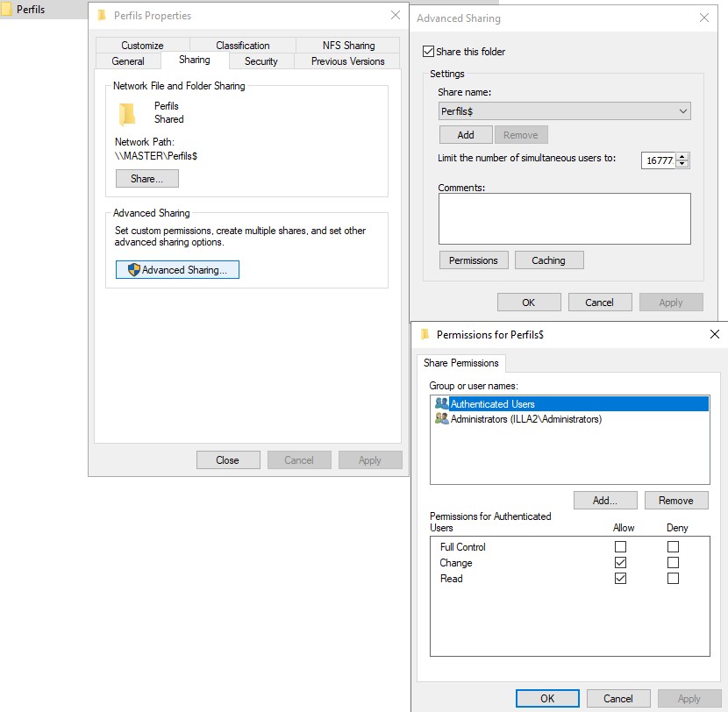728x712 pixels.
Task: Open the NFS Sharing tab
Action: (347, 46)
